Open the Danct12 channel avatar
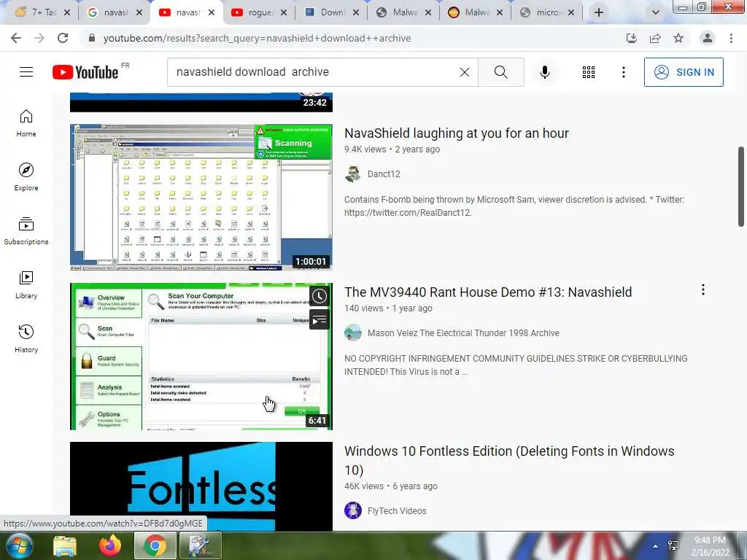Image resolution: width=747 pixels, height=560 pixels. (x=353, y=174)
